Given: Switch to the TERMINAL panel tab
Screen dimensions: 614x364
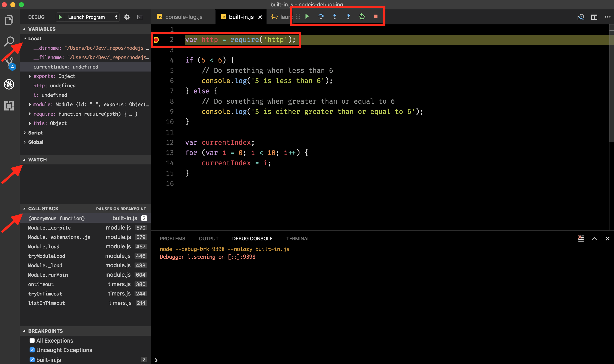Looking at the screenshot, I should 298,238.
